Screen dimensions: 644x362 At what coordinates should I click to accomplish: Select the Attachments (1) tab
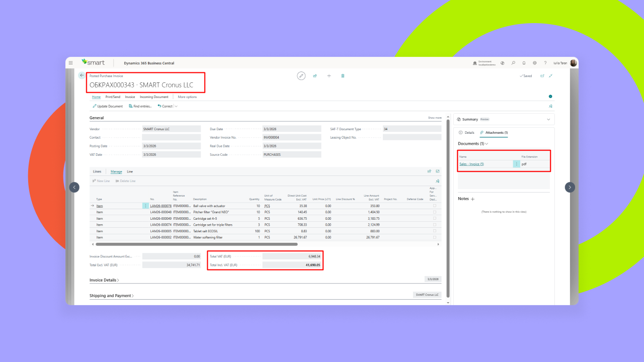[x=494, y=132]
